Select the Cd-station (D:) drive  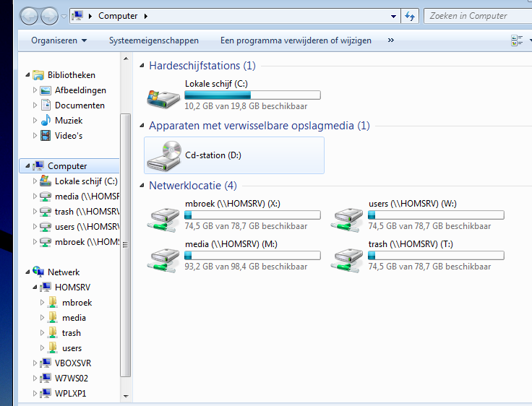(234, 155)
